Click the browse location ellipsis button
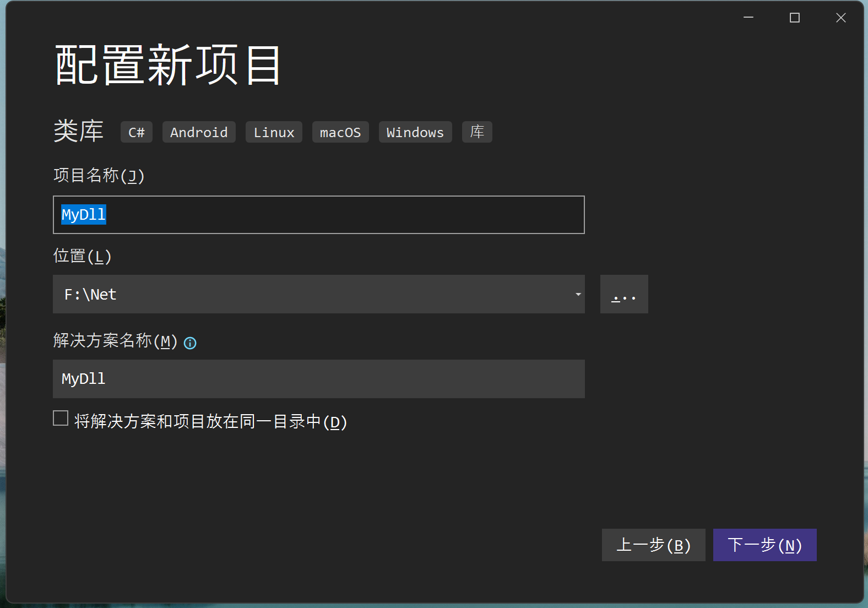Screen dimensions: 868x608 tap(624, 294)
